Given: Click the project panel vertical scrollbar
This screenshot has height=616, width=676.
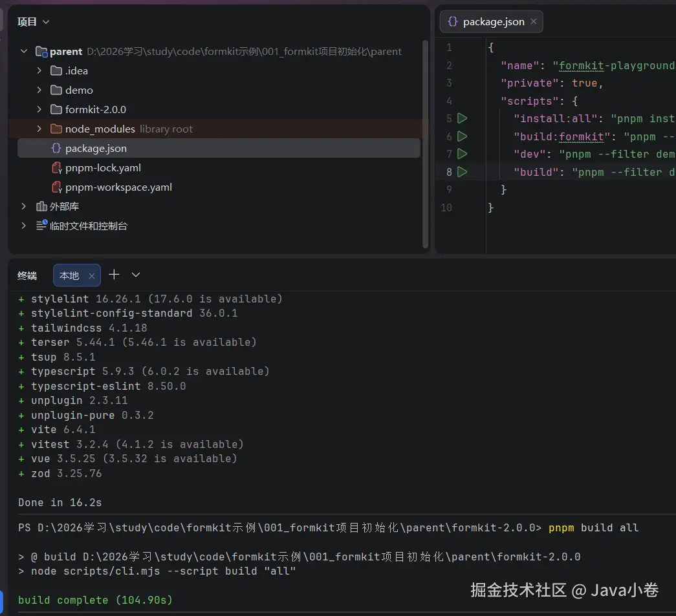Looking at the screenshot, I should point(425,142).
